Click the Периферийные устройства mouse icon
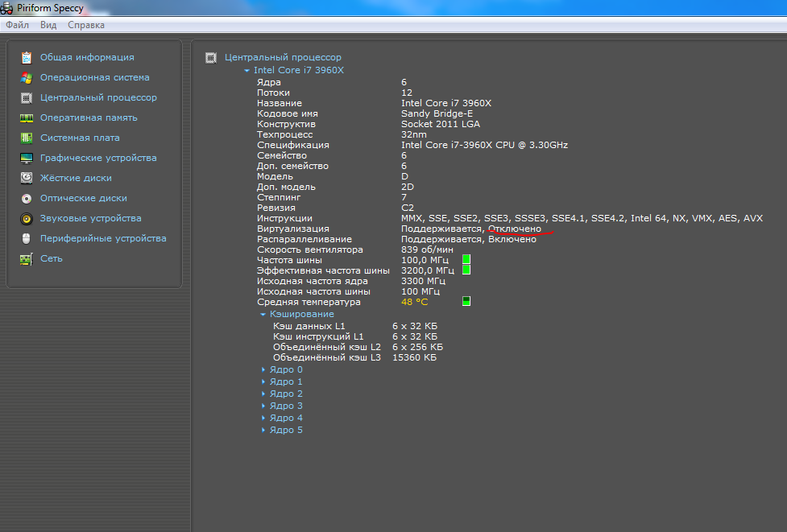The image size is (787, 532). [27, 239]
